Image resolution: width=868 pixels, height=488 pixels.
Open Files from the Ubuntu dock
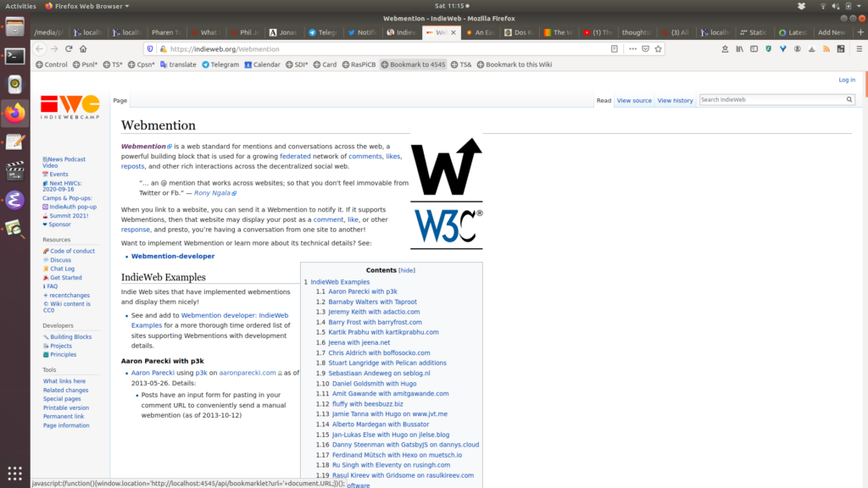pos(15,26)
